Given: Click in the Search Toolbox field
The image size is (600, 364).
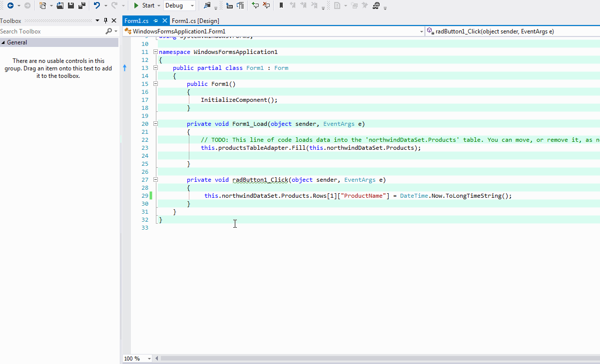Looking at the screenshot, I should 50,31.
